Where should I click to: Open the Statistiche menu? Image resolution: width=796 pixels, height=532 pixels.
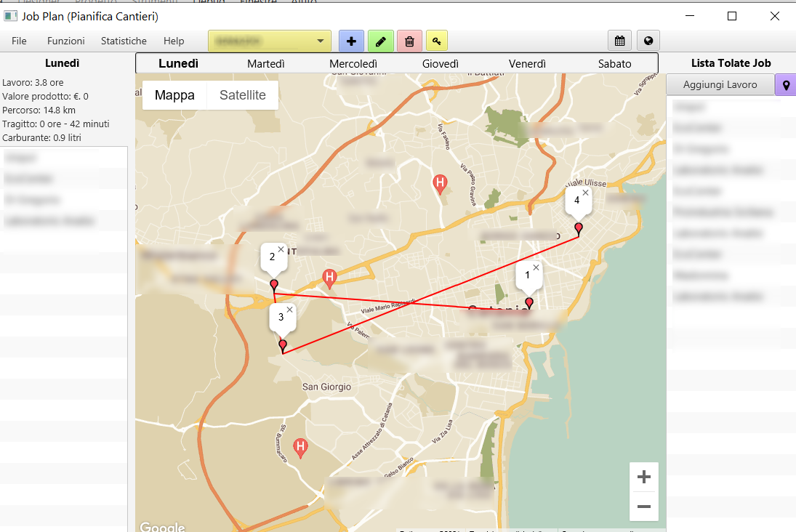click(124, 41)
